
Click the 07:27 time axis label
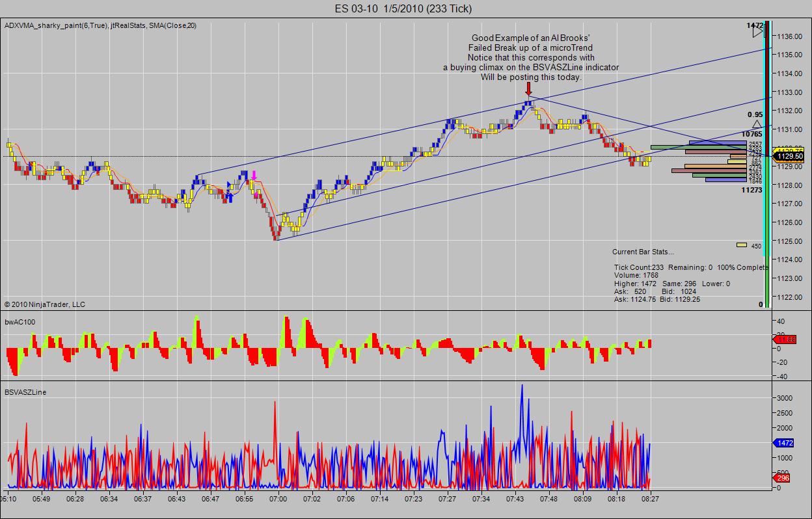(447, 499)
